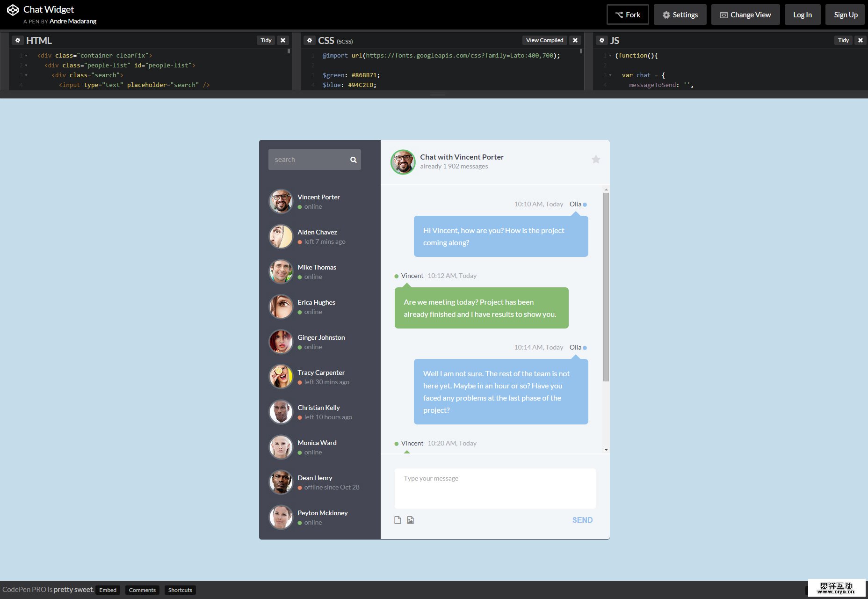Click the Sign Up button

pos(845,15)
